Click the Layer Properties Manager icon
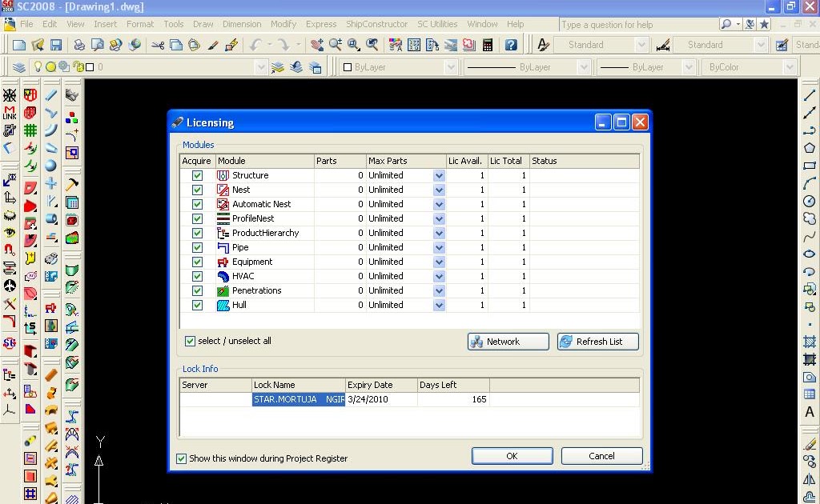 tap(19, 67)
